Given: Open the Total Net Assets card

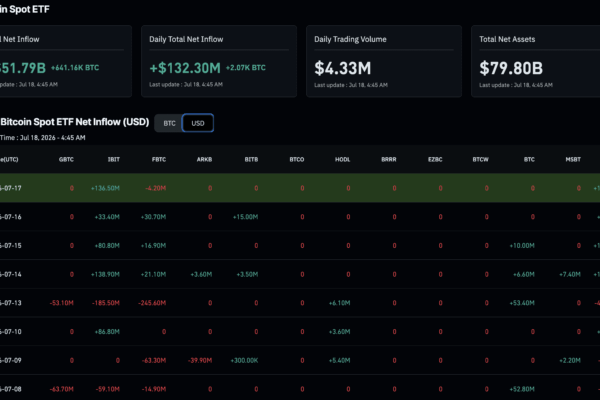Looking at the screenshot, I should pyautogui.click(x=536, y=61).
